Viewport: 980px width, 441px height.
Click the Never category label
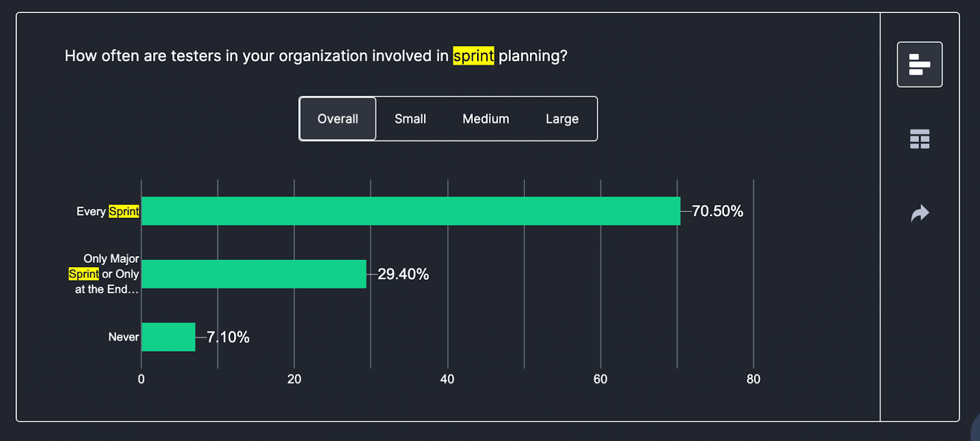tap(124, 336)
